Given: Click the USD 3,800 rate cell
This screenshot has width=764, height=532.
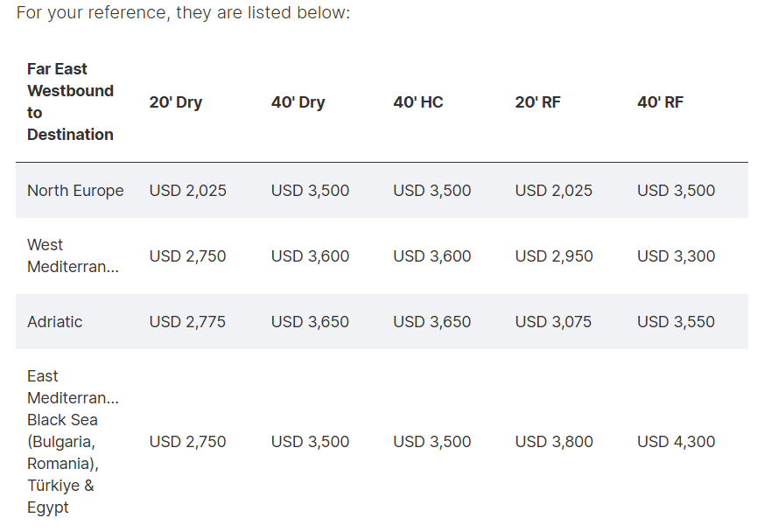Looking at the screenshot, I should tap(554, 442).
